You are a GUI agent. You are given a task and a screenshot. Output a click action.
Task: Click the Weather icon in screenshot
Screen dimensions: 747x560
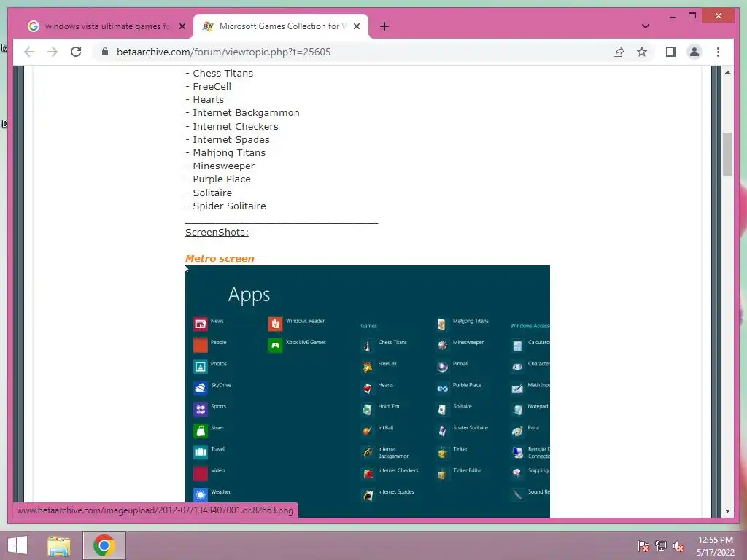201,495
